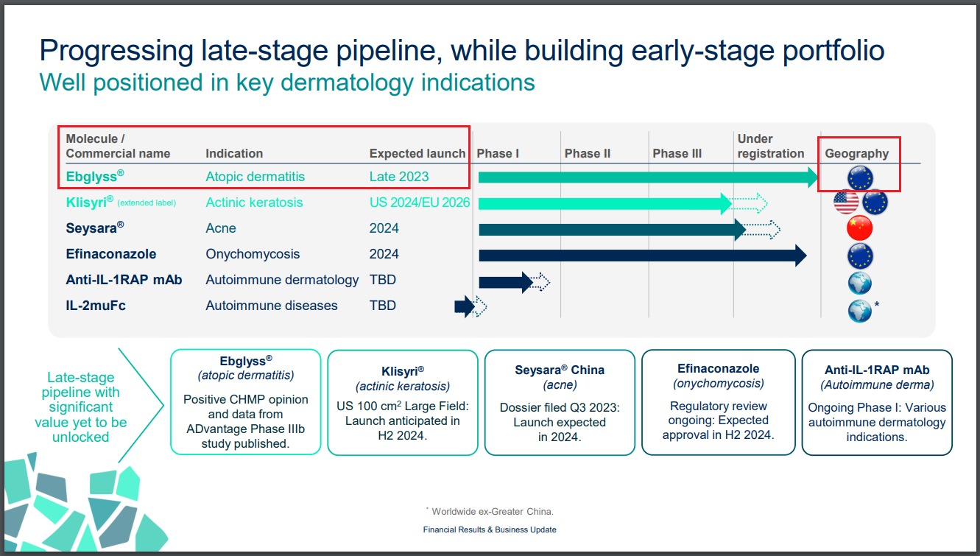Image resolution: width=980 pixels, height=556 pixels.
Task: Click 'Atopic dermatitis' in the Indication column
Action: coord(255,177)
